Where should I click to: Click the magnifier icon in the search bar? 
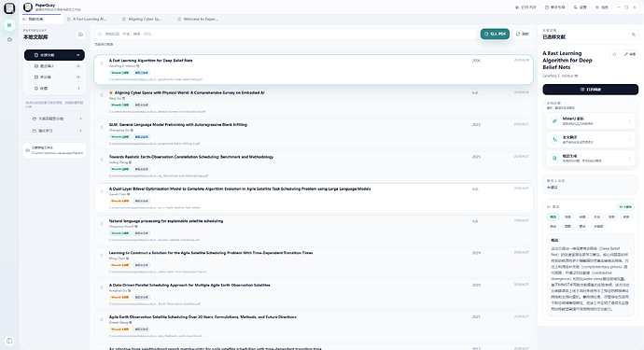pos(100,35)
